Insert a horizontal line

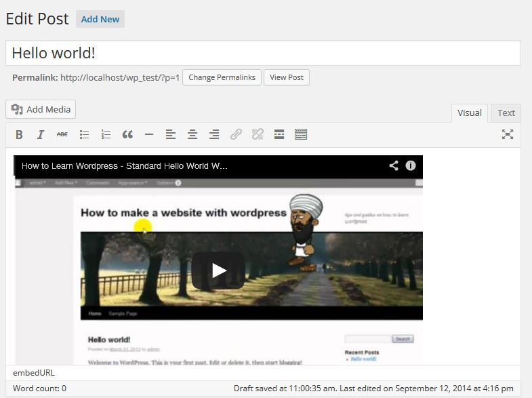(x=149, y=135)
